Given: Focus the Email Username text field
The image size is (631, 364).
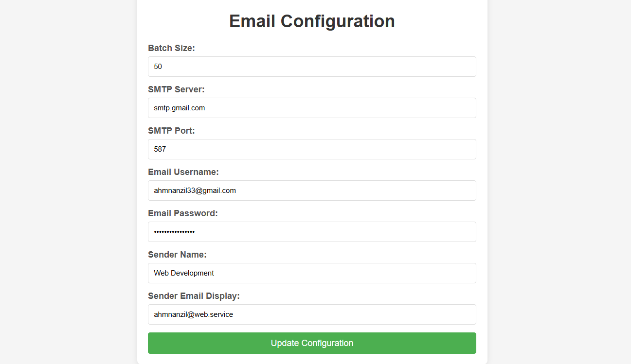Looking at the screenshot, I should click(x=312, y=191).
